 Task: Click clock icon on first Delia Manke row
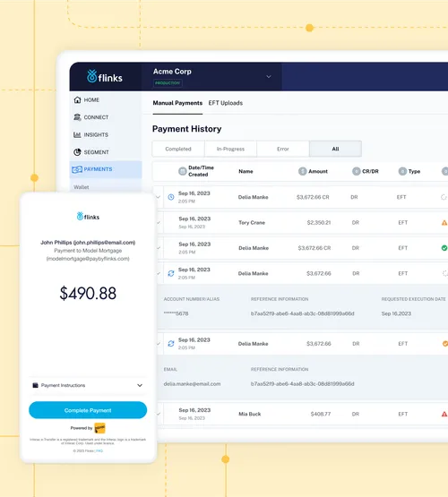point(171,197)
